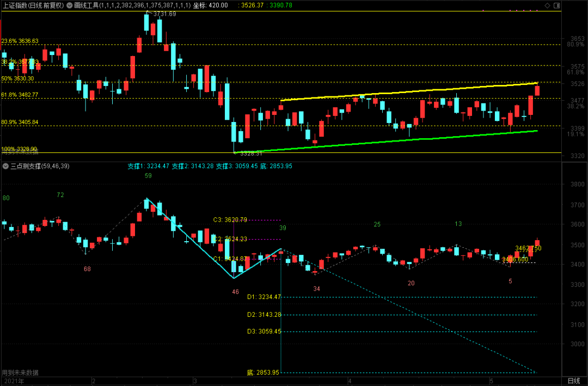Expand the 三点测支撑 indicator dropdown arrow
This screenshot has width=588, height=386.
[x=5, y=166]
